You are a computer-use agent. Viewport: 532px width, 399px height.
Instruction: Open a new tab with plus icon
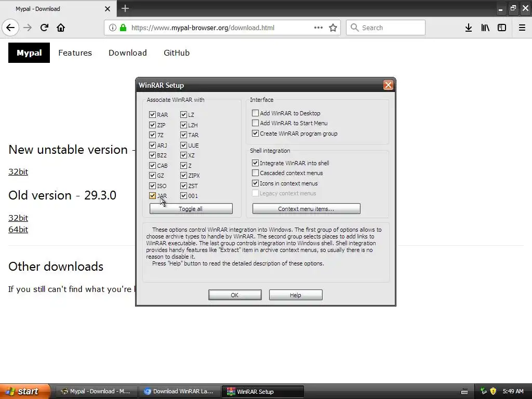(125, 8)
